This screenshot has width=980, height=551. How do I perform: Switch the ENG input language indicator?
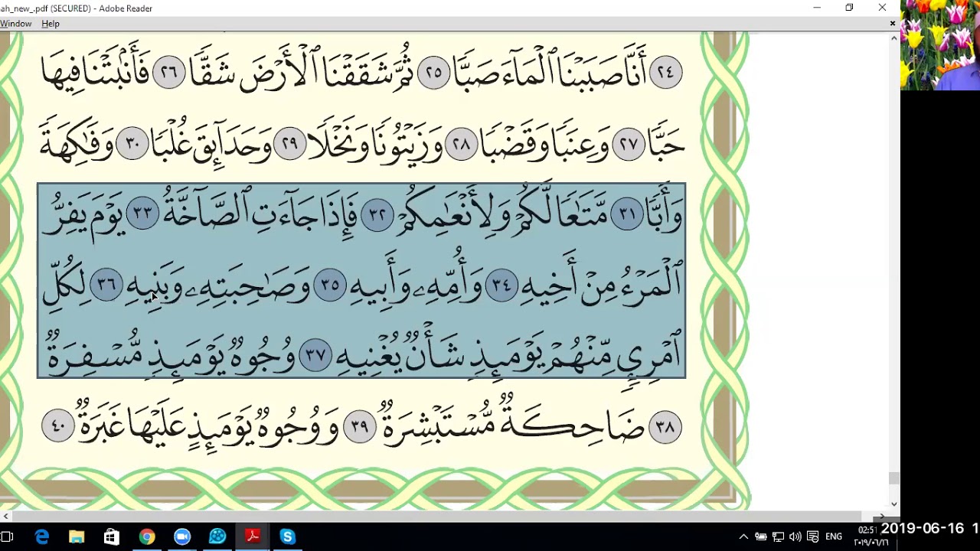click(x=834, y=537)
